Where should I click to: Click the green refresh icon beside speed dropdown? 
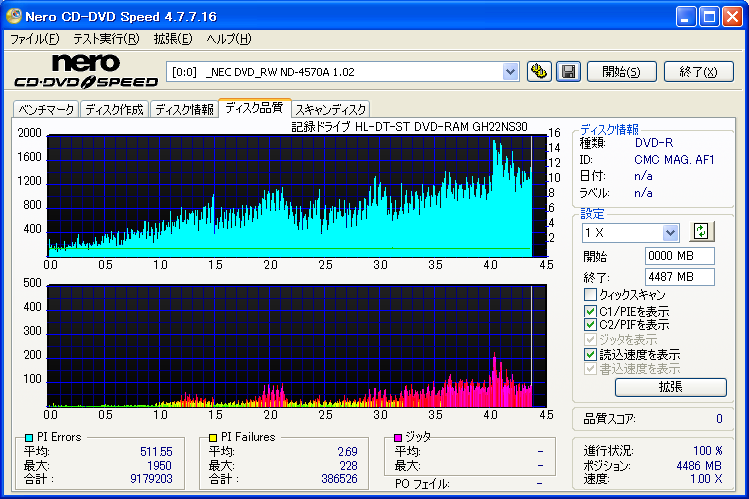pos(701,232)
